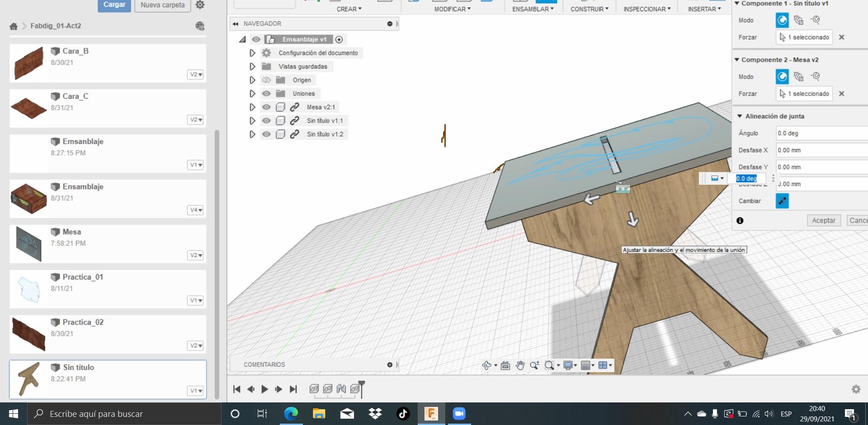Play the timeline animation

(x=265, y=389)
